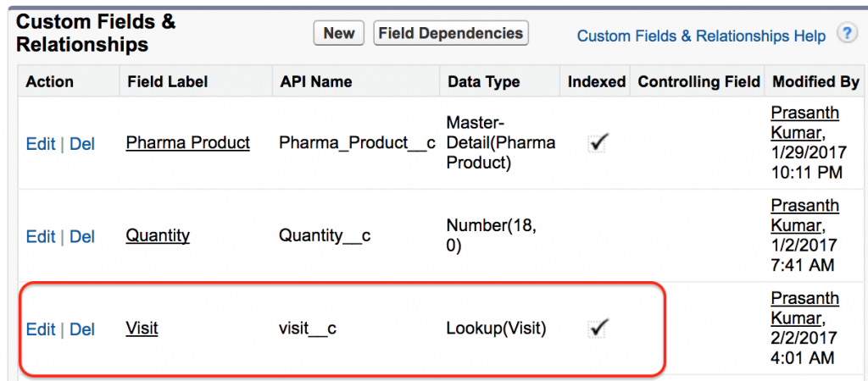The height and width of the screenshot is (381, 868).
Task: Open Prasanth Kumar link in Pharma Product row
Action: (x=805, y=124)
